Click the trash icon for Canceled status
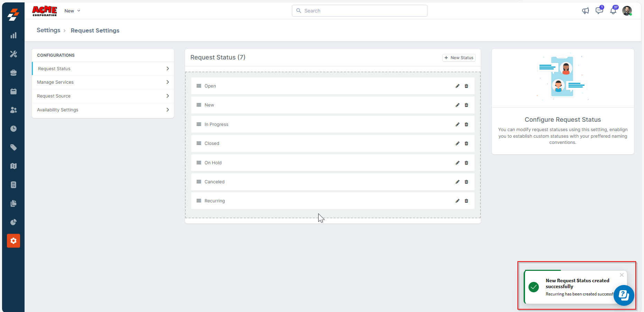644x312 pixels. pos(466,182)
